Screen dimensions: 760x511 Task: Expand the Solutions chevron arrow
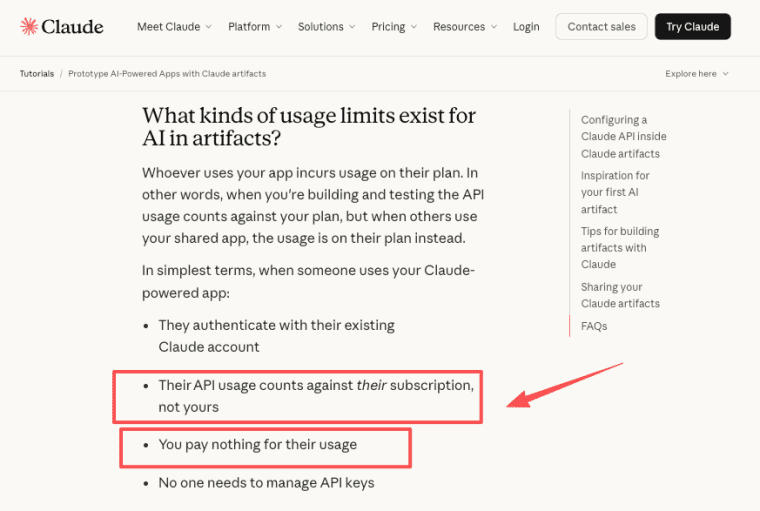[352, 27]
